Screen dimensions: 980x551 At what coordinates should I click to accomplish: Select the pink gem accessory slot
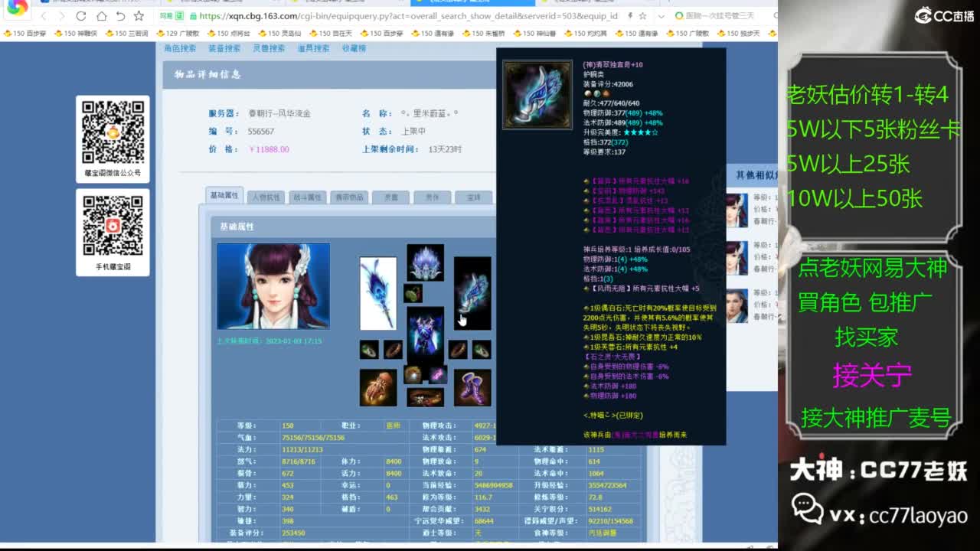[438, 374]
